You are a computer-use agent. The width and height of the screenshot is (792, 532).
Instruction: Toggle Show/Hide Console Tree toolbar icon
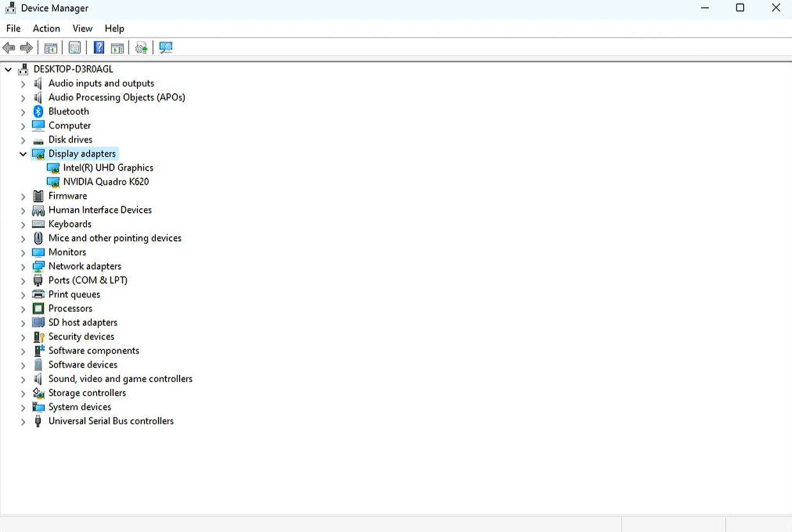(50, 48)
